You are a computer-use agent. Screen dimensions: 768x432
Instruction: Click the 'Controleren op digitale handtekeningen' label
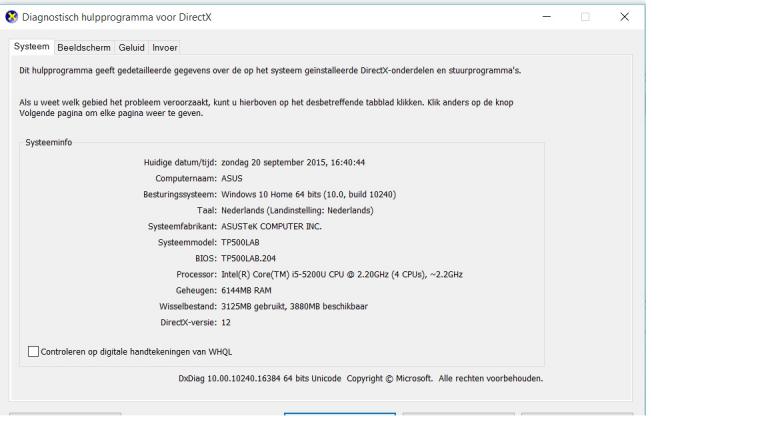click(136, 352)
